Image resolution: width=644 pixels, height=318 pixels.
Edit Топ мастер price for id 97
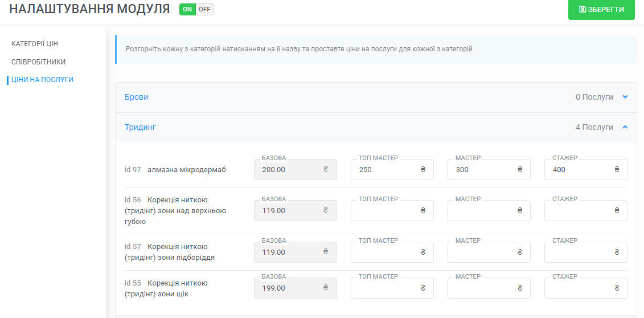tap(392, 169)
